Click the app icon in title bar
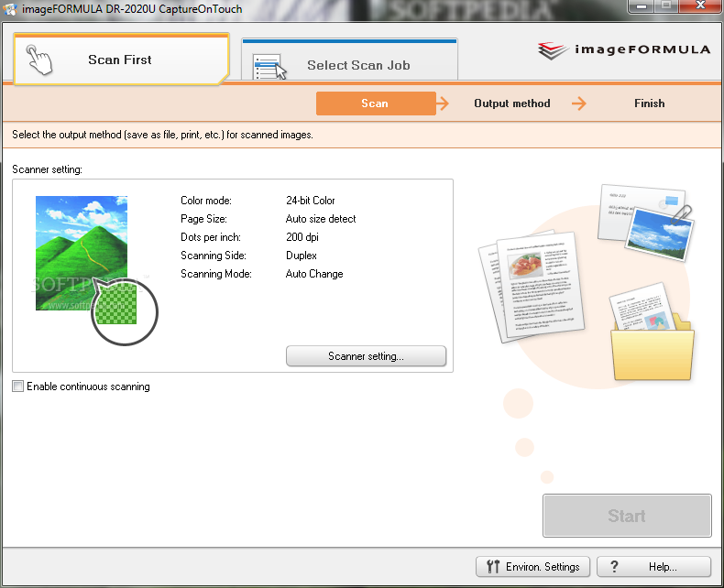 pyautogui.click(x=10, y=9)
